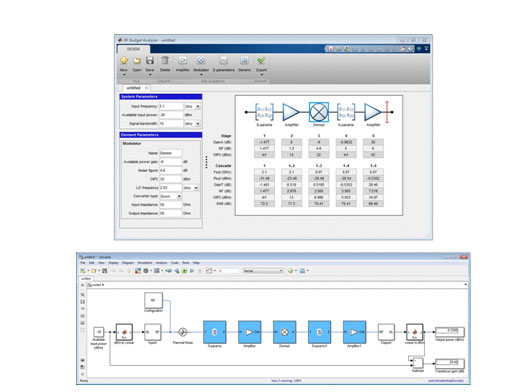
Task: Click the Output impedance field
Action: pyautogui.click(x=170, y=214)
